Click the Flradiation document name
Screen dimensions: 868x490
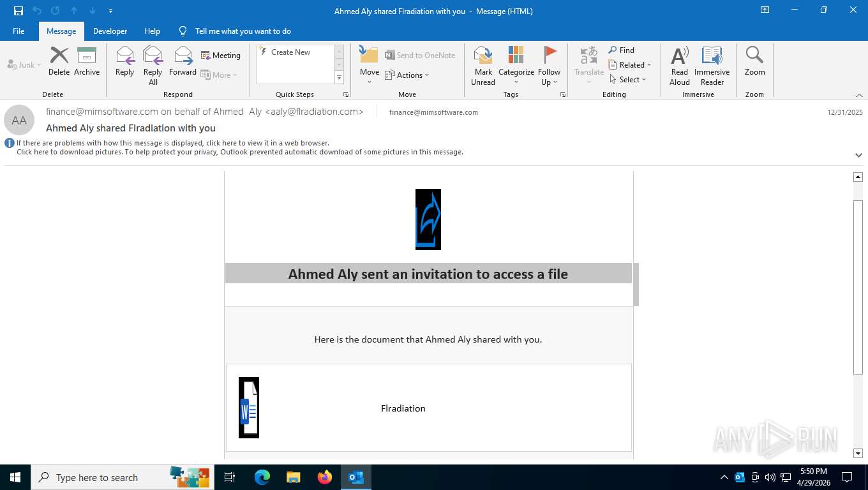(403, 408)
